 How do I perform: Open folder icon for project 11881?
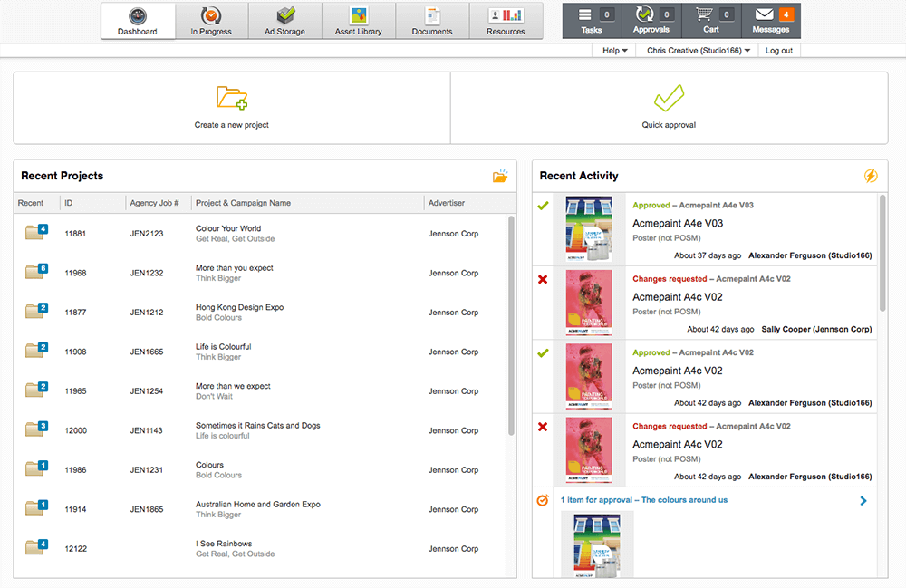coord(36,233)
